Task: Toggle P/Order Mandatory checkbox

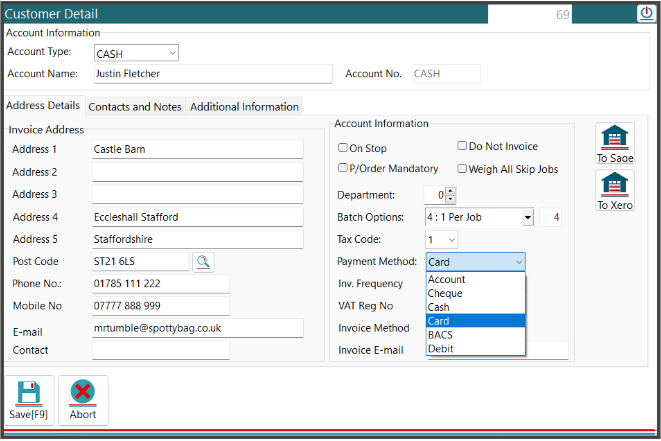Action: pyautogui.click(x=343, y=168)
